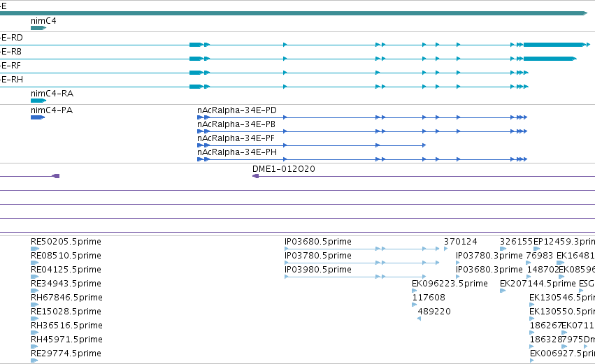Image resolution: width=595 pixels, height=364 pixels.
Task: Click the EK006927.5 EST label
Action: click(x=562, y=354)
